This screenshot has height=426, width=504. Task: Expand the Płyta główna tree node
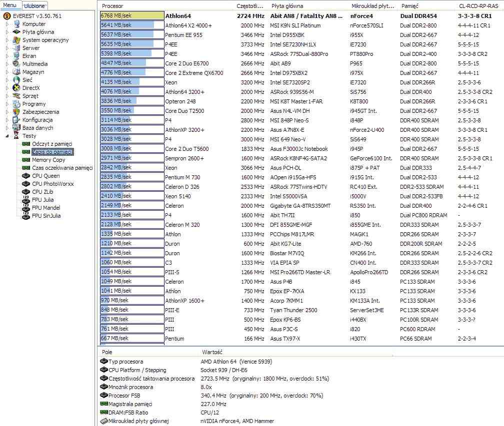point(7,32)
